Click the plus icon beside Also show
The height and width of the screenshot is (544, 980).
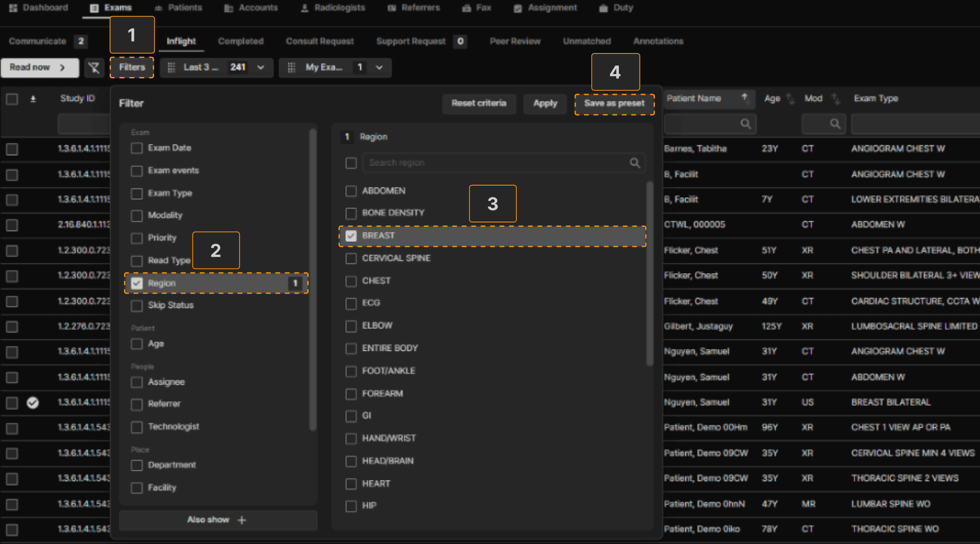click(242, 520)
